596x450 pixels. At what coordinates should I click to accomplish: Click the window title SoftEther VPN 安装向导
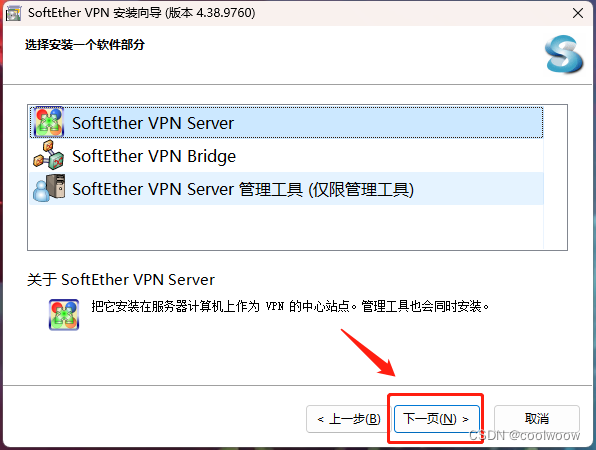(141, 13)
